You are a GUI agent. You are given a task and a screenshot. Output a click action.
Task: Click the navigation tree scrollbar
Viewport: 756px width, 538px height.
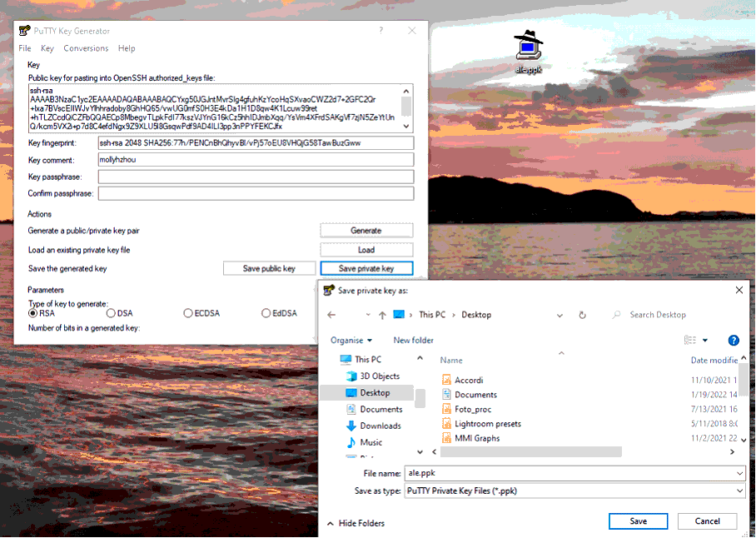coord(420,398)
